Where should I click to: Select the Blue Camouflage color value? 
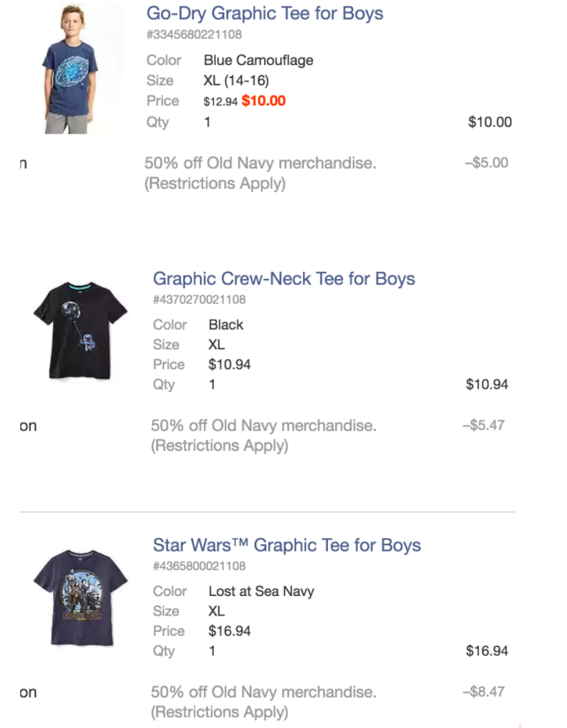pos(258,60)
